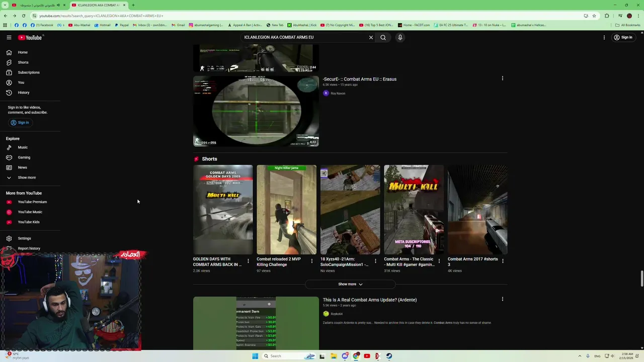Open Windows Start menu

tap(255, 356)
